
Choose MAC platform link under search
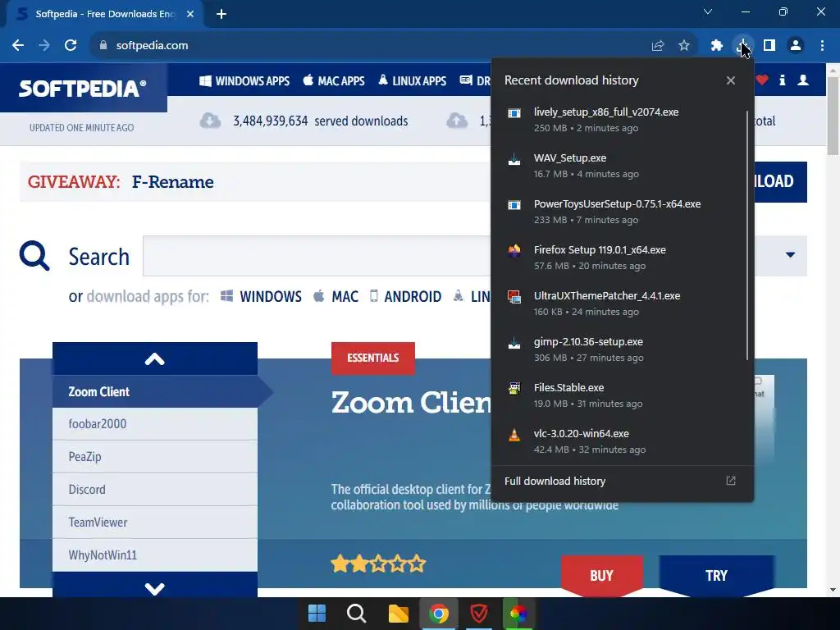tap(336, 296)
